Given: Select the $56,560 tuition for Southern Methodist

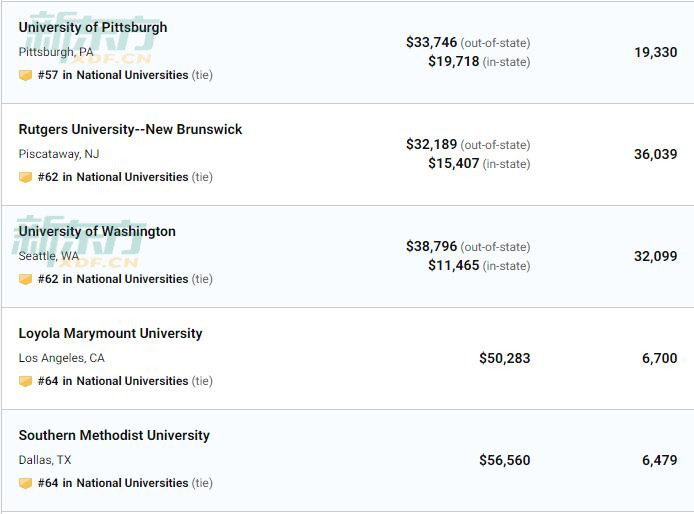Looking at the screenshot, I should tap(505, 460).
